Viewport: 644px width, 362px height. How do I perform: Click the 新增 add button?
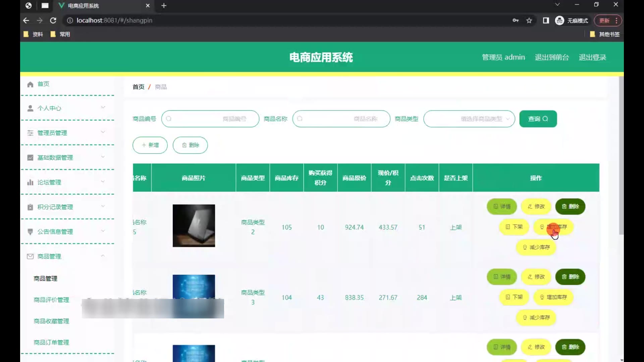click(x=150, y=145)
